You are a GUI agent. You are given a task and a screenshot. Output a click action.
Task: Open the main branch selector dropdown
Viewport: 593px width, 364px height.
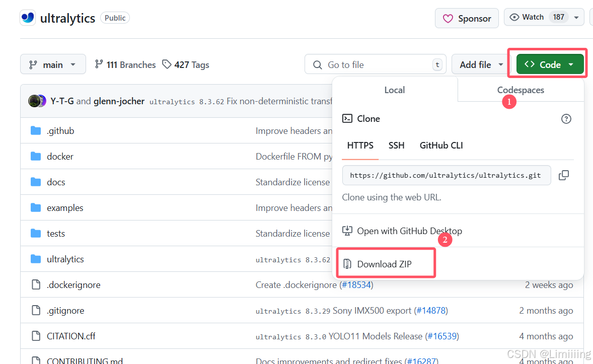click(53, 65)
